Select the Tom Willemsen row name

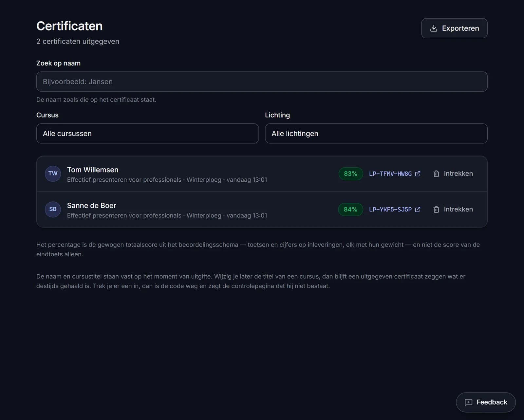tap(93, 170)
